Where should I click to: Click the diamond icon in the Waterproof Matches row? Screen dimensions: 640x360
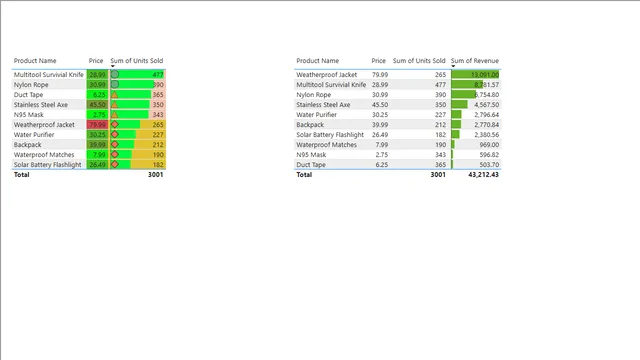[x=115, y=154]
